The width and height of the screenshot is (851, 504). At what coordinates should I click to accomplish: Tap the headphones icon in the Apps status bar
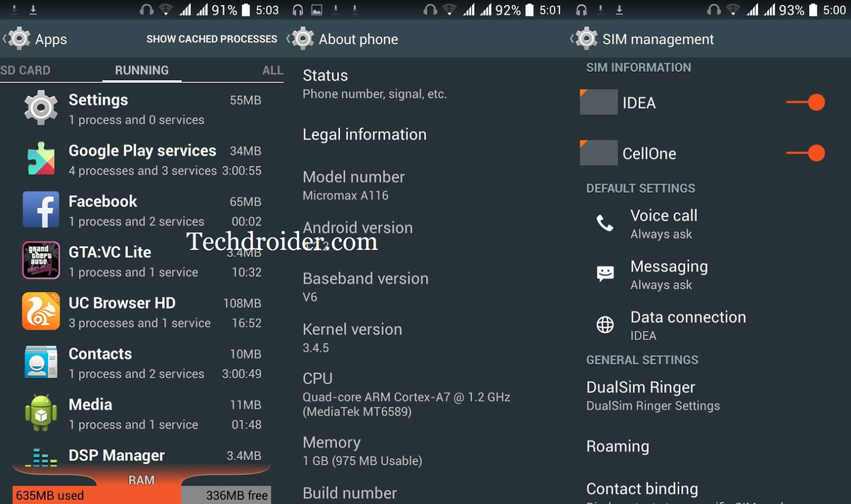coord(146,10)
